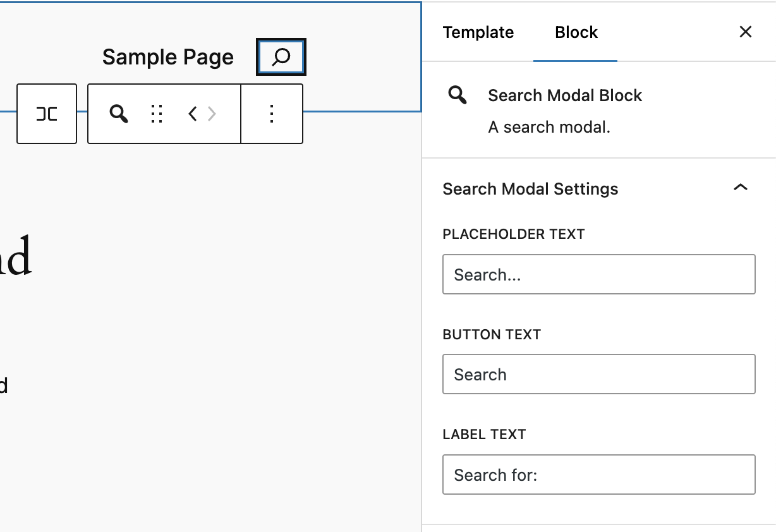The height and width of the screenshot is (532, 776).
Task: Close the settings sidebar
Action: point(746,32)
